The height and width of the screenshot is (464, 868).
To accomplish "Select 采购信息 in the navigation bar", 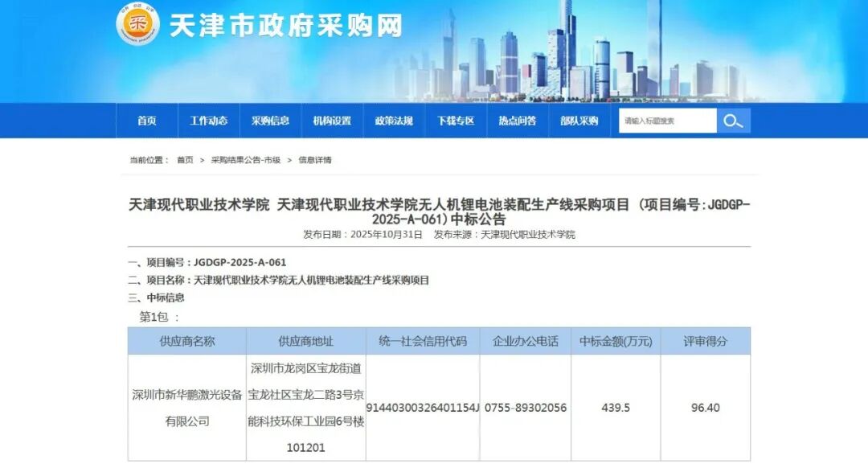I will pyautogui.click(x=270, y=121).
